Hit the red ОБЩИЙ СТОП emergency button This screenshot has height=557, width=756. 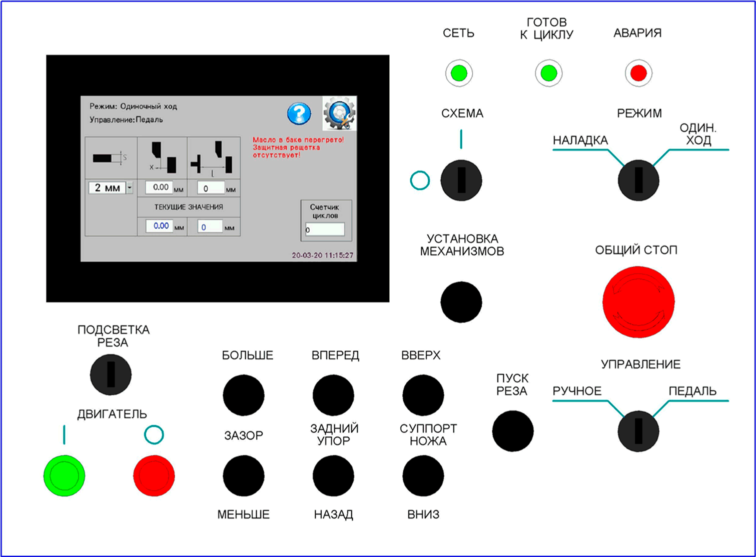tap(638, 301)
